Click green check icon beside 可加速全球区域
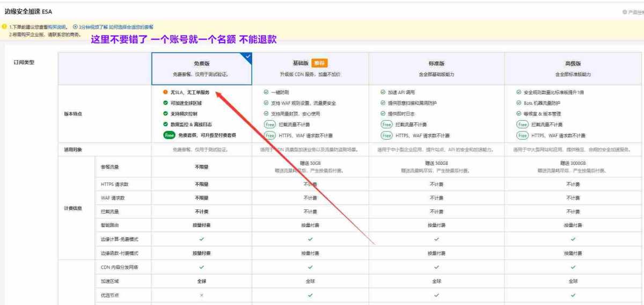644x305 pixels. (165, 103)
